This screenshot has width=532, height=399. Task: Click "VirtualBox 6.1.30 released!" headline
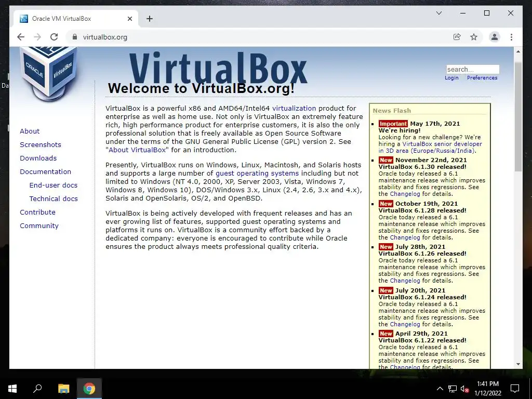point(422,167)
